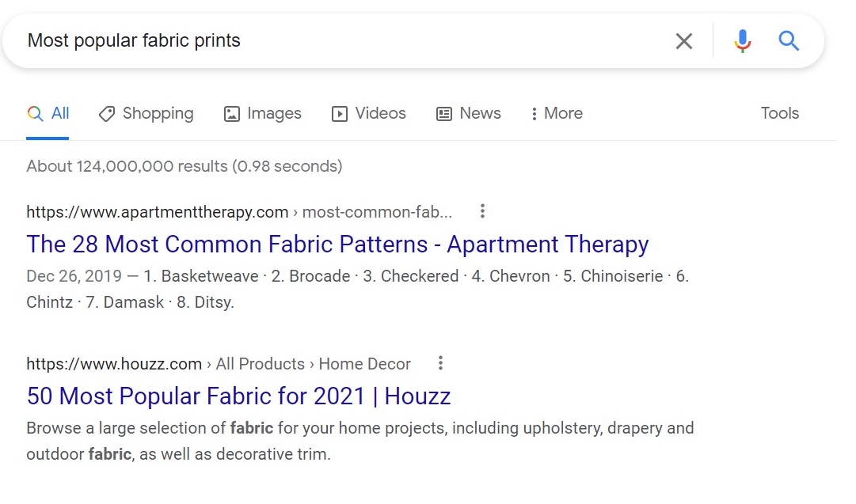856x504 pixels.
Task: Click the houzz.com URL breadcrumb
Action: tap(219, 364)
